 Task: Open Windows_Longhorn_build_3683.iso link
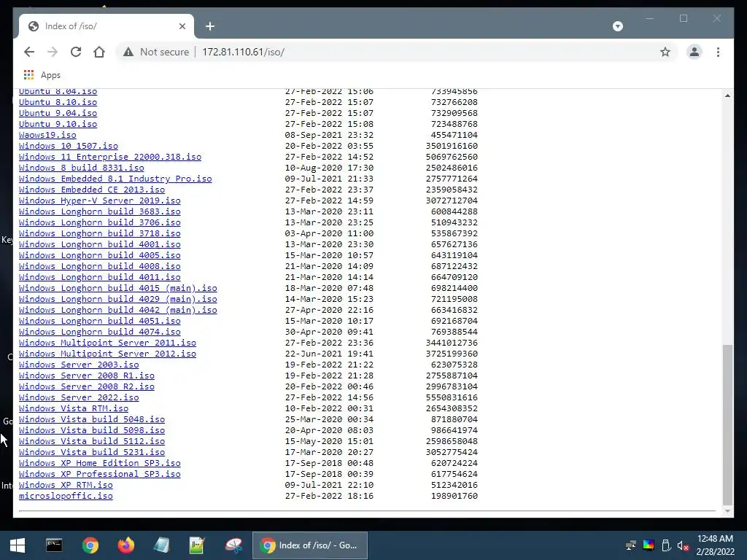pos(99,211)
